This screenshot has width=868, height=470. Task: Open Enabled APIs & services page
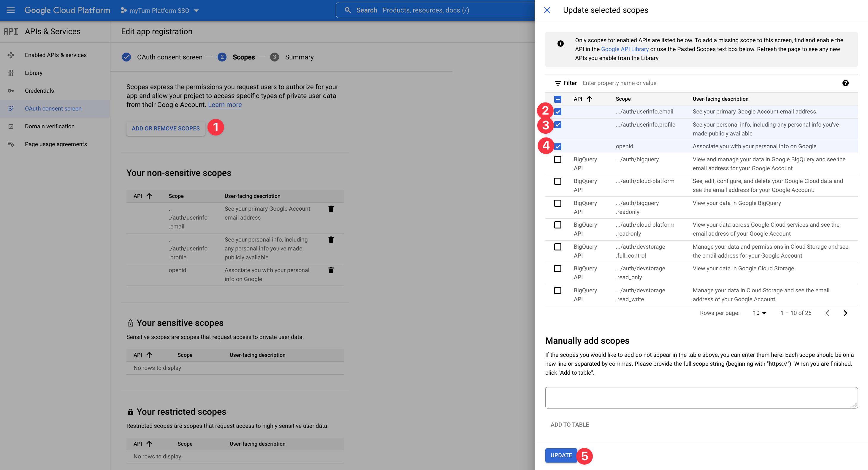tap(55, 55)
